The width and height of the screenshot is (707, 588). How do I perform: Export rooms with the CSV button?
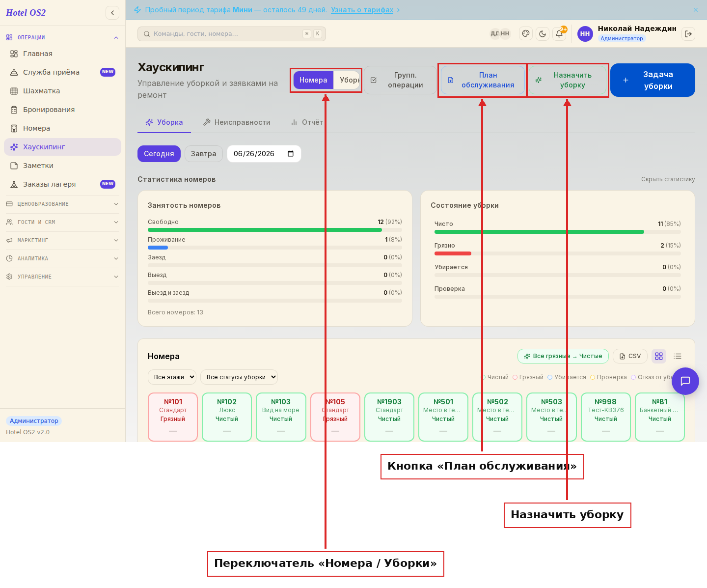click(630, 356)
